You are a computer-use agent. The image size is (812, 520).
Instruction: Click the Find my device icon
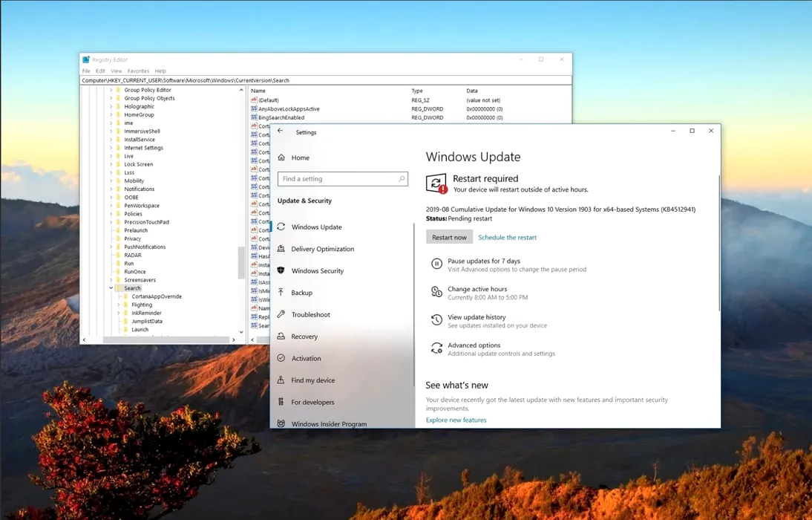(281, 380)
